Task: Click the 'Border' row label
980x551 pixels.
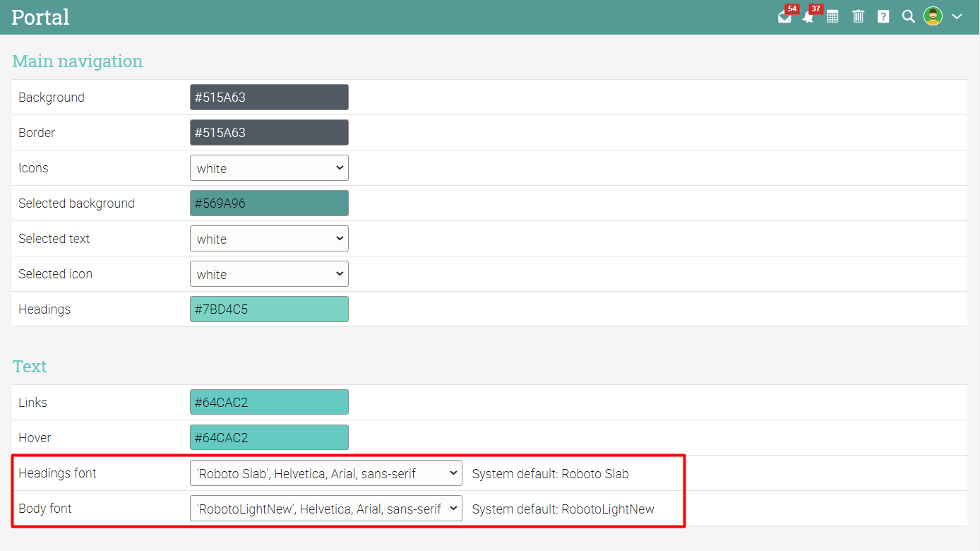Action: pos(37,133)
